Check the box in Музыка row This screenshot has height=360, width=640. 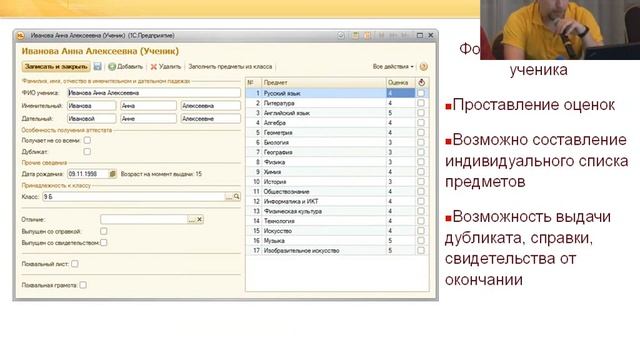421,240
